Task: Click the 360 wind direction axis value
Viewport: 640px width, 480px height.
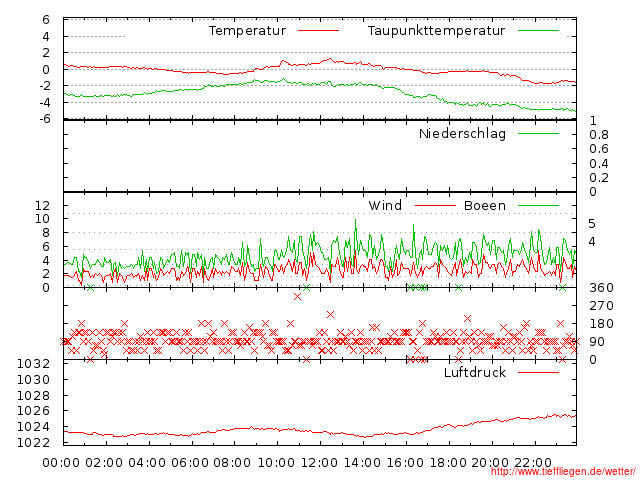Action: pyautogui.click(x=601, y=288)
